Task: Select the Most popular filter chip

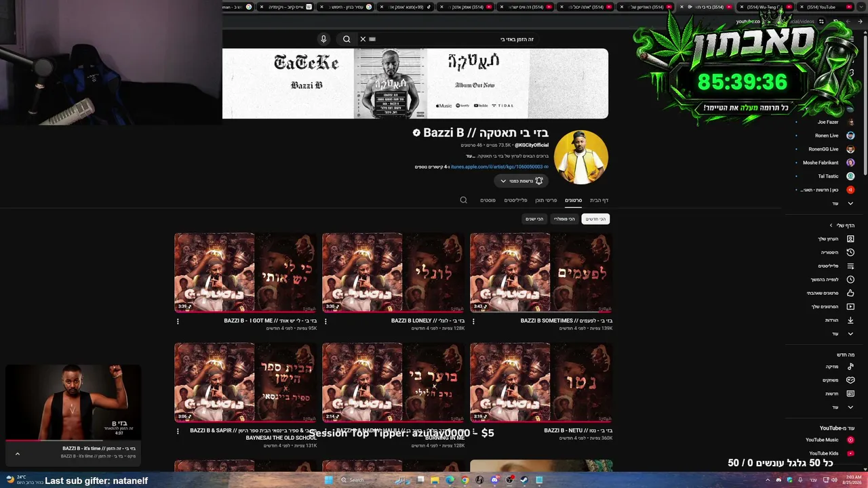Action: click(x=564, y=219)
